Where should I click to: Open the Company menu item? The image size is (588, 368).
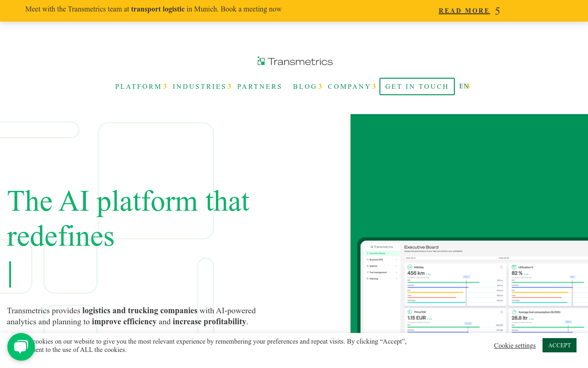coord(349,86)
